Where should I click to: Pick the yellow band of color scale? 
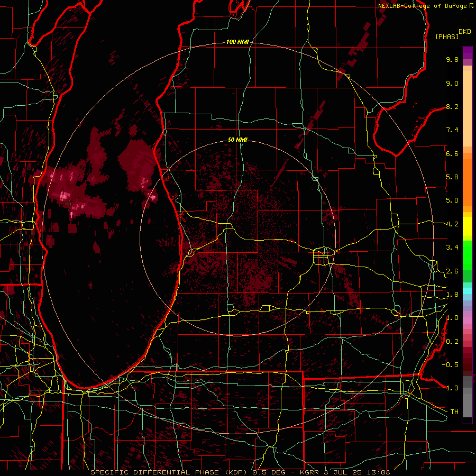[467, 226]
